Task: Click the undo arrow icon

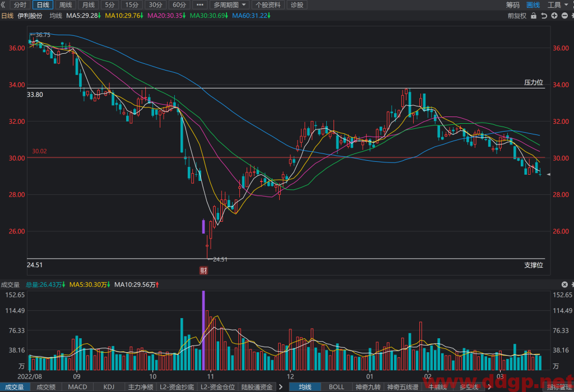Action: coord(544,16)
